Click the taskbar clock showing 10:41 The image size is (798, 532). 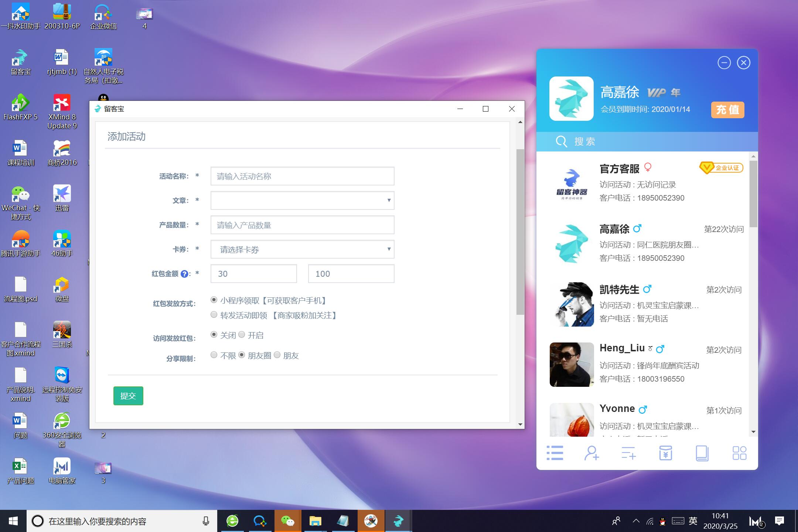click(x=720, y=521)
